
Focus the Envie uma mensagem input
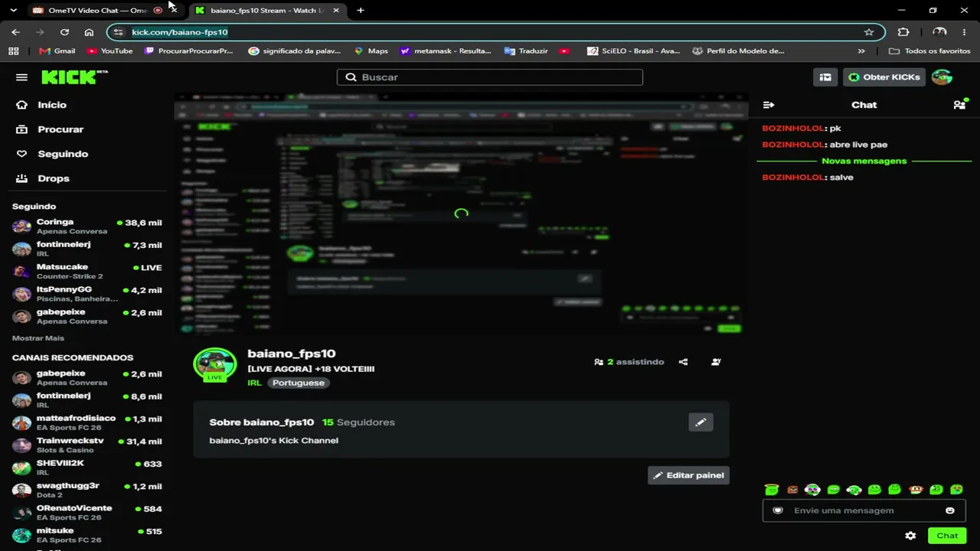point(864,510)
